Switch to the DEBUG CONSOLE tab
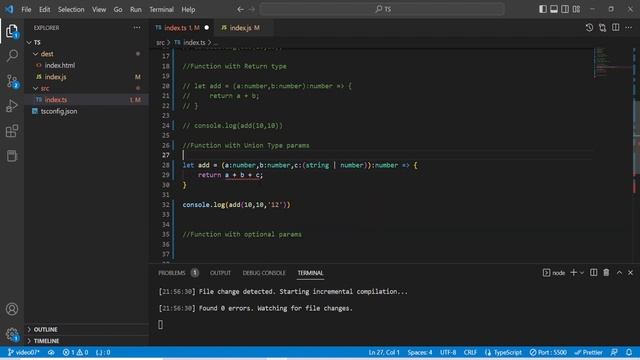Viewport: 640px width, 360px height. [264, 273]
